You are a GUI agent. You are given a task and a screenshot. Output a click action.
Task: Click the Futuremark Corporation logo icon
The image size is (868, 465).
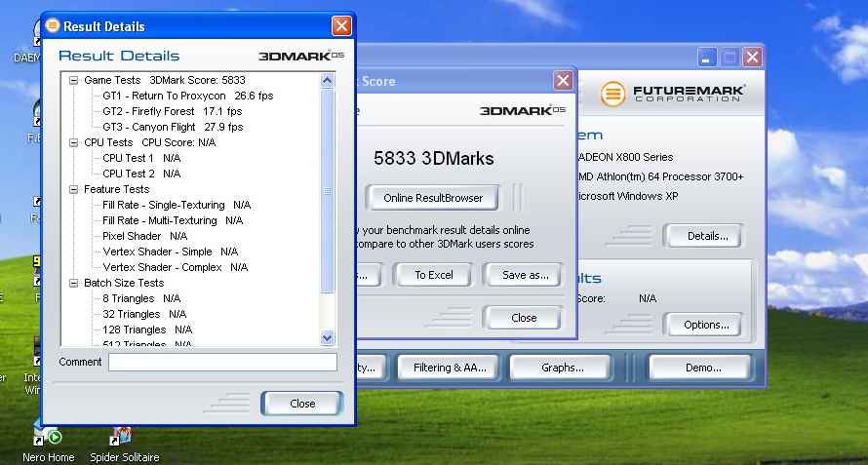tap(612, 93)
